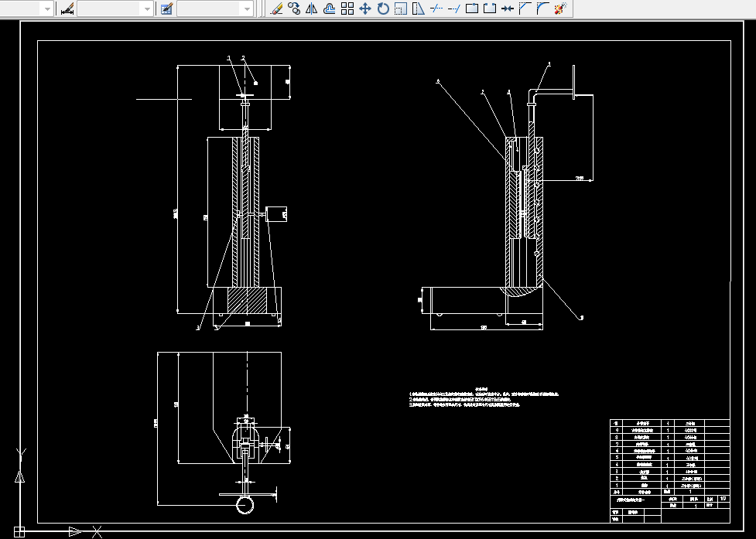Open the Dimension Style manager icon
Screen dimensions: 756x539
click(67, 9)
